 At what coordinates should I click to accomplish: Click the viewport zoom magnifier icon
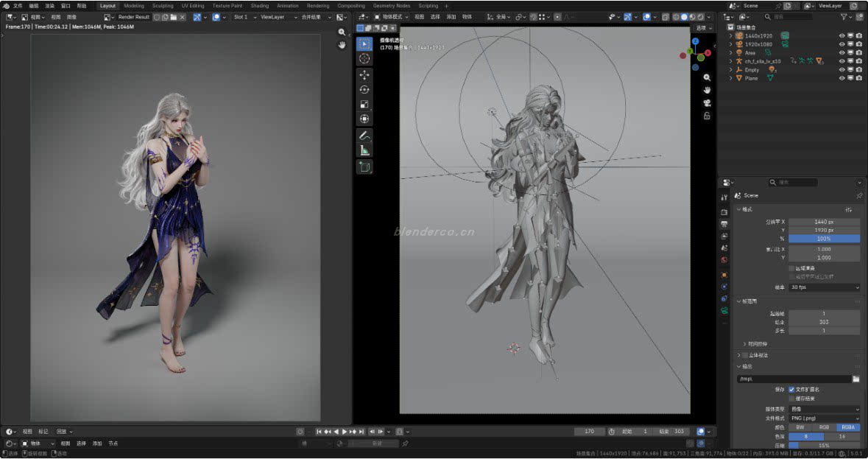pyautogui.click(x=707, y=77)
